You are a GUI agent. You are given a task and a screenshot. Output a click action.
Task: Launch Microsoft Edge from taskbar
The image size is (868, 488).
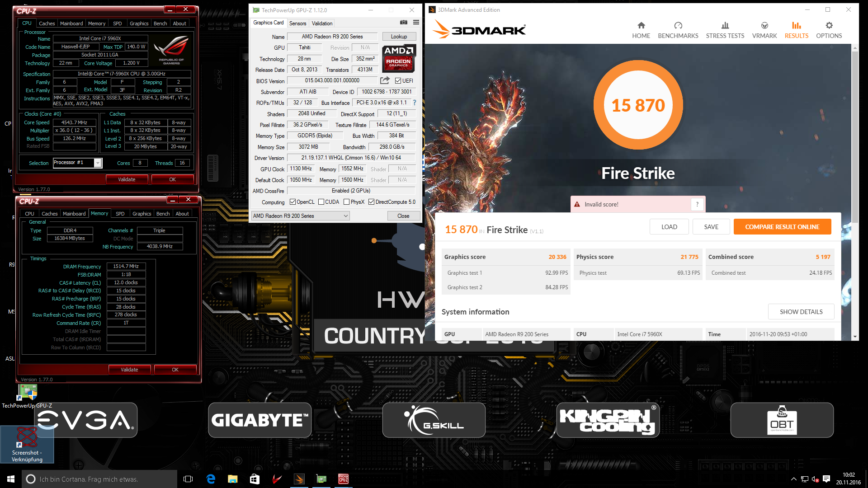tap(211, 479)
